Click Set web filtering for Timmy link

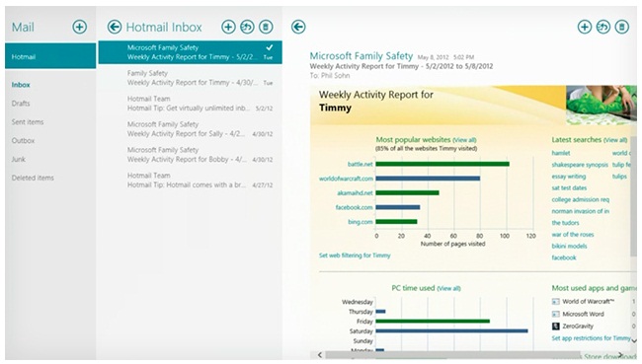(355, 255)
